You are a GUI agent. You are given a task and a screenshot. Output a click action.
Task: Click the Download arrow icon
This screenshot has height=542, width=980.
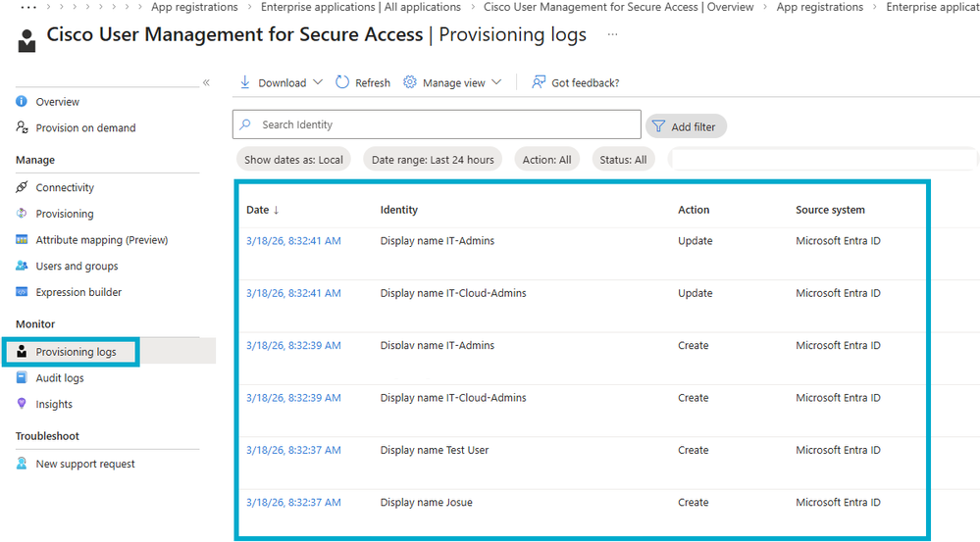(245, 82)
